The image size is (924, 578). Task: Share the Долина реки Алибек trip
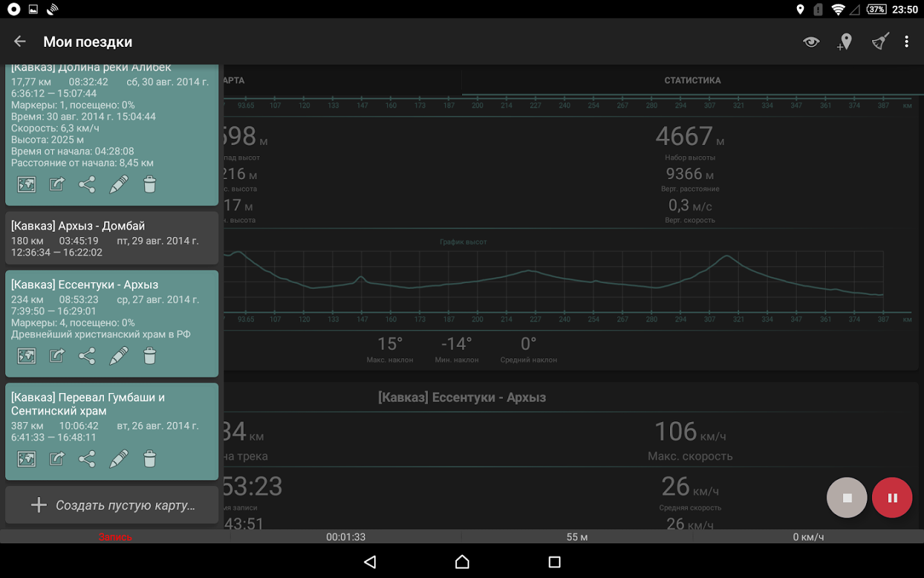pos(87,185)
